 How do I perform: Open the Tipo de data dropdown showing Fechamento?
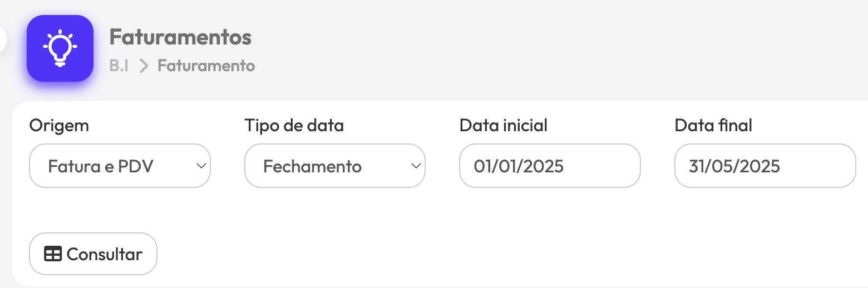[335, 166]
